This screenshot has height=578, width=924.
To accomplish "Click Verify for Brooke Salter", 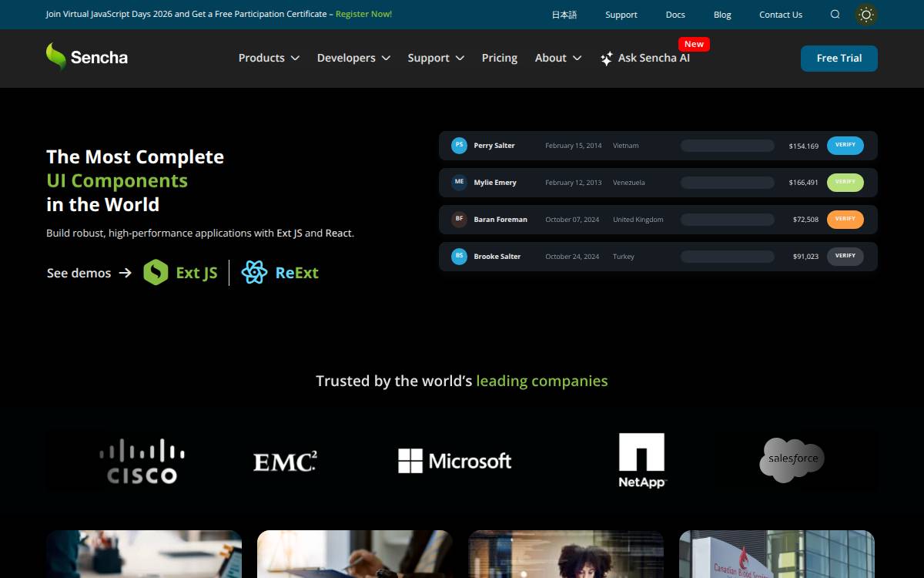I will coord(845,256).
